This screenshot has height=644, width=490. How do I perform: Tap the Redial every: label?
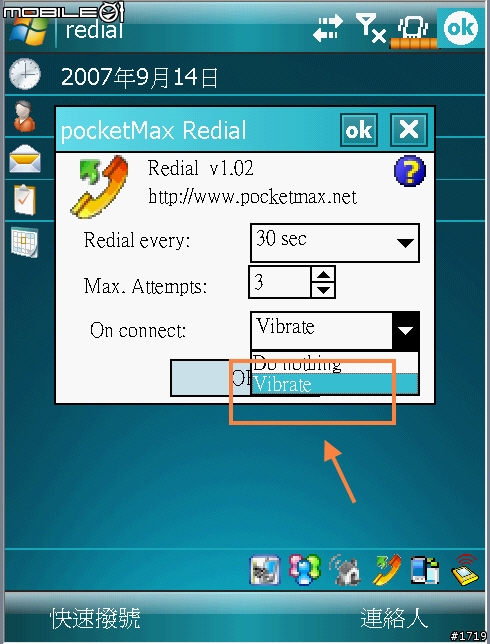click(x=137, y=240)
